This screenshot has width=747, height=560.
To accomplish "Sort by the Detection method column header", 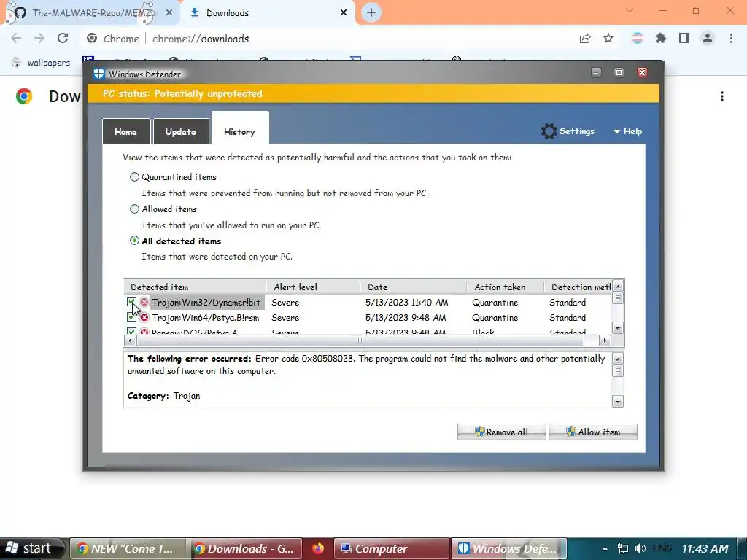I will click(578, 287).
